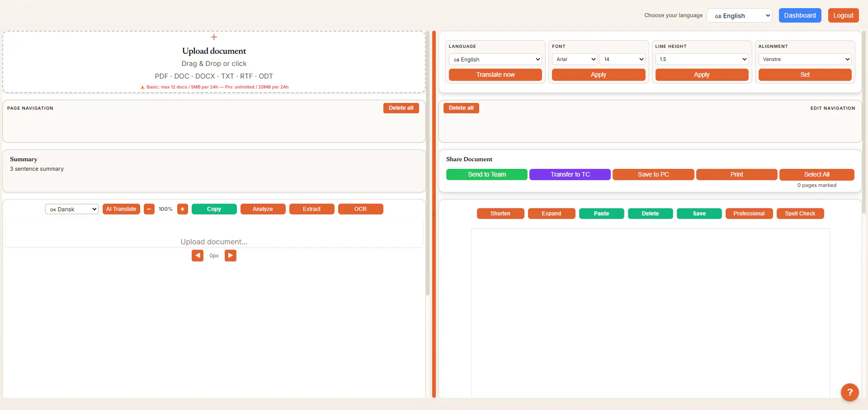Click the OCR button
Screen dimensions: 868x410
[361, 209]
